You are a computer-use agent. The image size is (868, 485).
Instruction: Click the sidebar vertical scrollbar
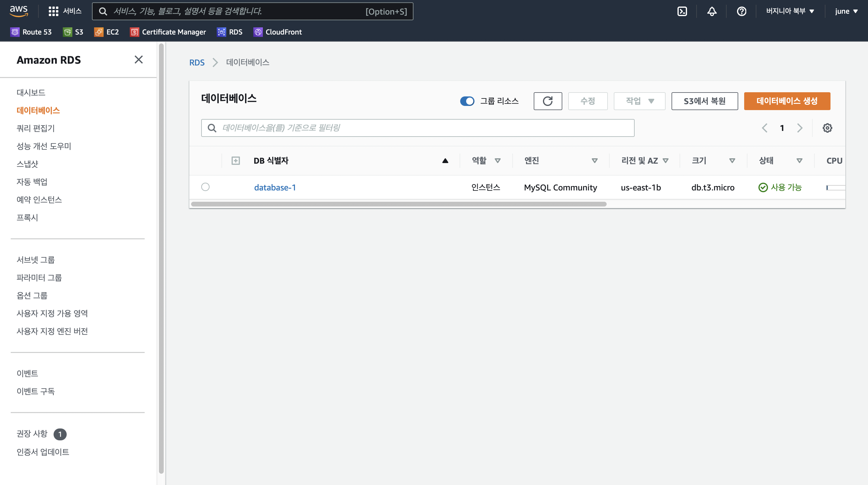pyautogui.click(x=161, y=259)
